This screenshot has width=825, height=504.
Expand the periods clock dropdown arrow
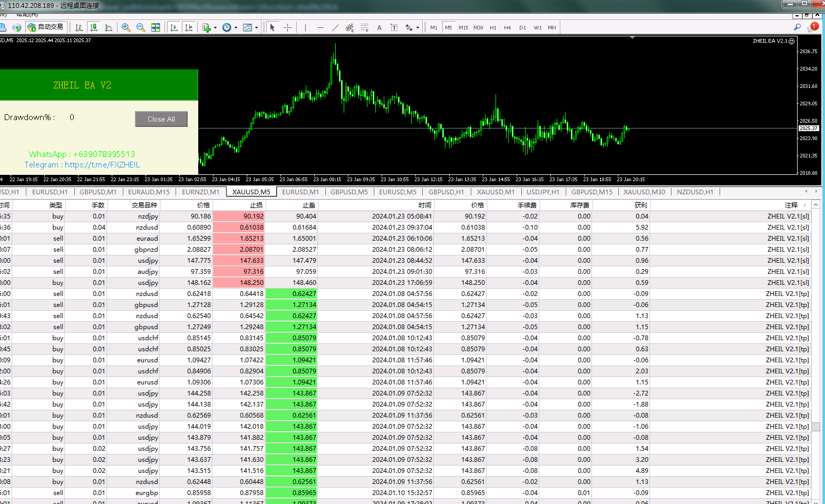(236, 28)
